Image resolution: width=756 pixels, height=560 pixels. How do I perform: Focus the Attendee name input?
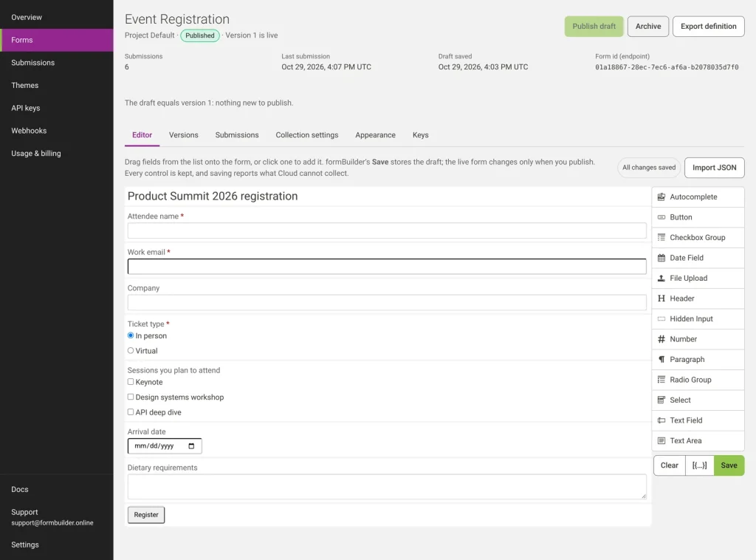click(387, 231)
